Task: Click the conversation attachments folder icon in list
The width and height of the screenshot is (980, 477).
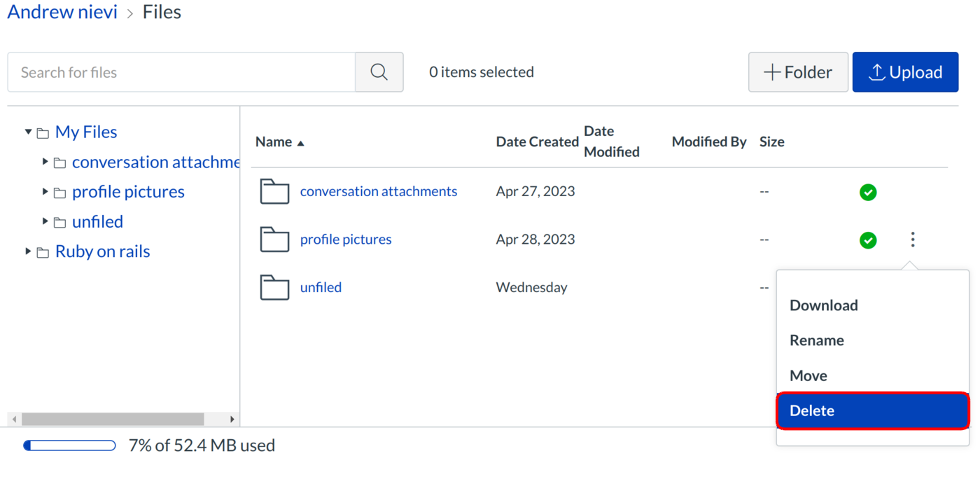Action: 274,191
